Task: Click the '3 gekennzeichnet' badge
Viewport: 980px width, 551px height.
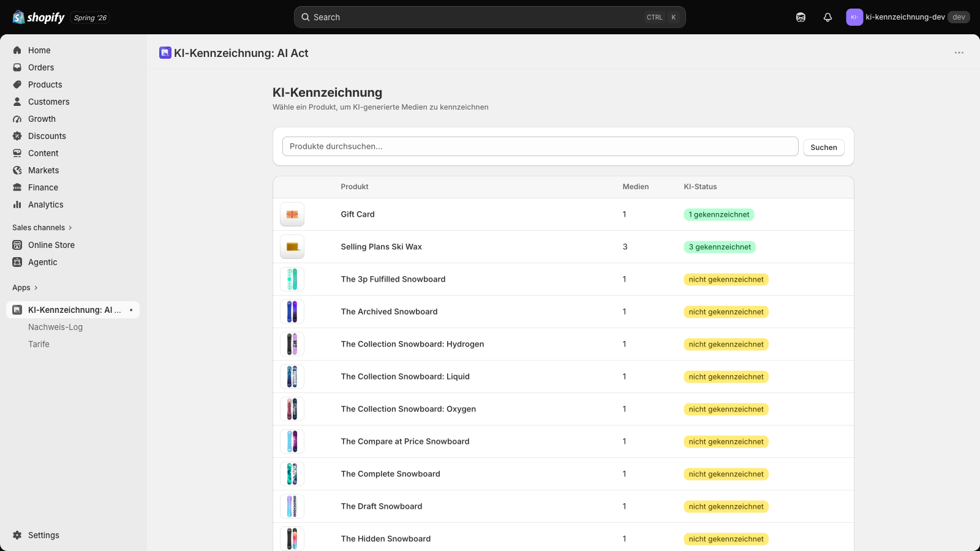Action: 720,247
